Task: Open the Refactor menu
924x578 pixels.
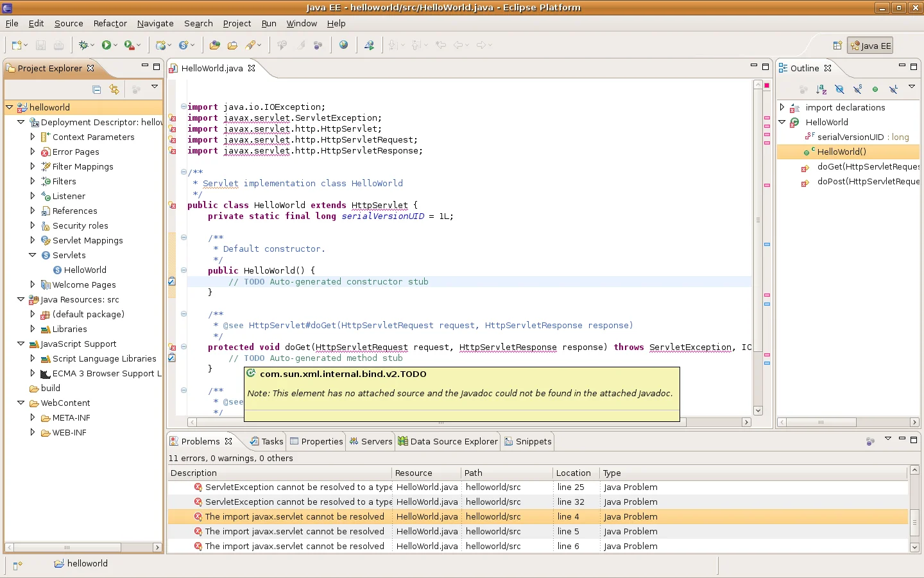Action: (x=110, y=23)
